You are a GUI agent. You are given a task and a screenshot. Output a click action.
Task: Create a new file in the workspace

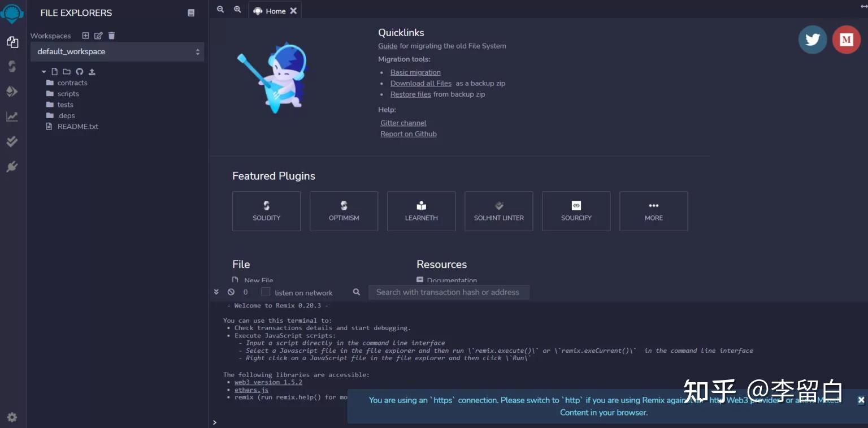[55, 72]
